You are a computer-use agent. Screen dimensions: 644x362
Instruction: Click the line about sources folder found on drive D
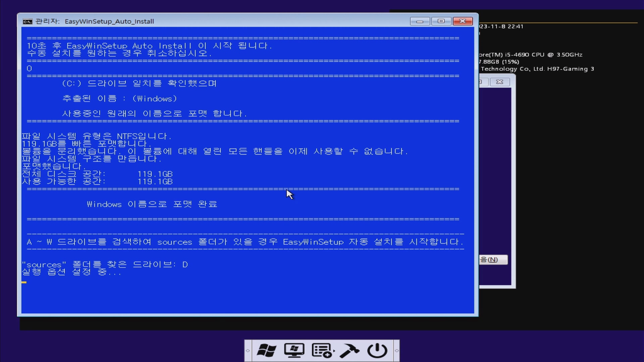point(105,264)
